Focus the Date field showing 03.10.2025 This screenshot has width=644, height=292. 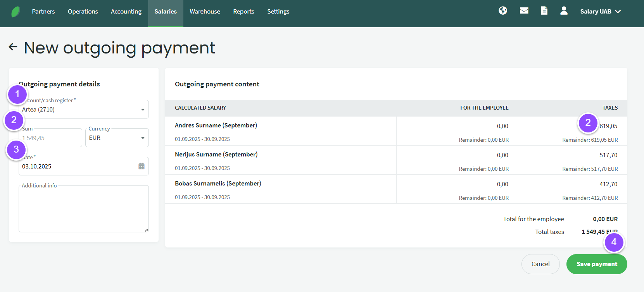click(x=78, y=167)
